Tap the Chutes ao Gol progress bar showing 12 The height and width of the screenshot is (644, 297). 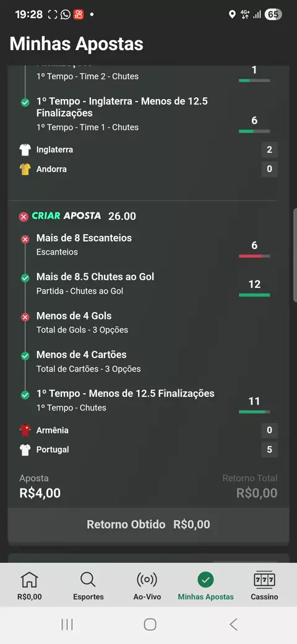[254, 295]
